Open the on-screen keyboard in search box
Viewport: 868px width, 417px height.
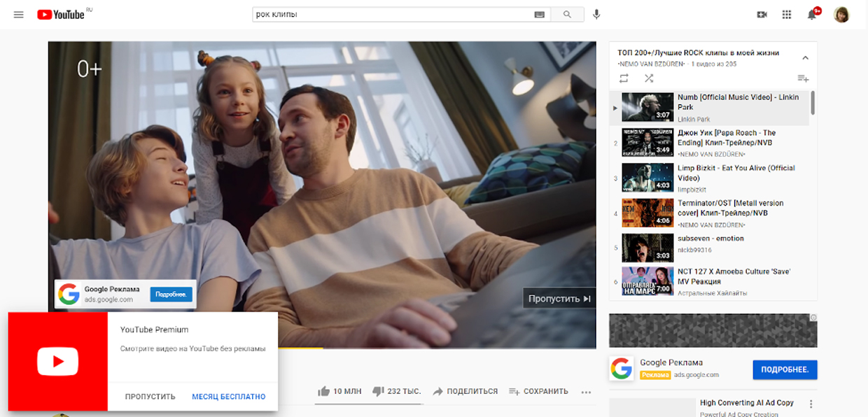point(539,15)
